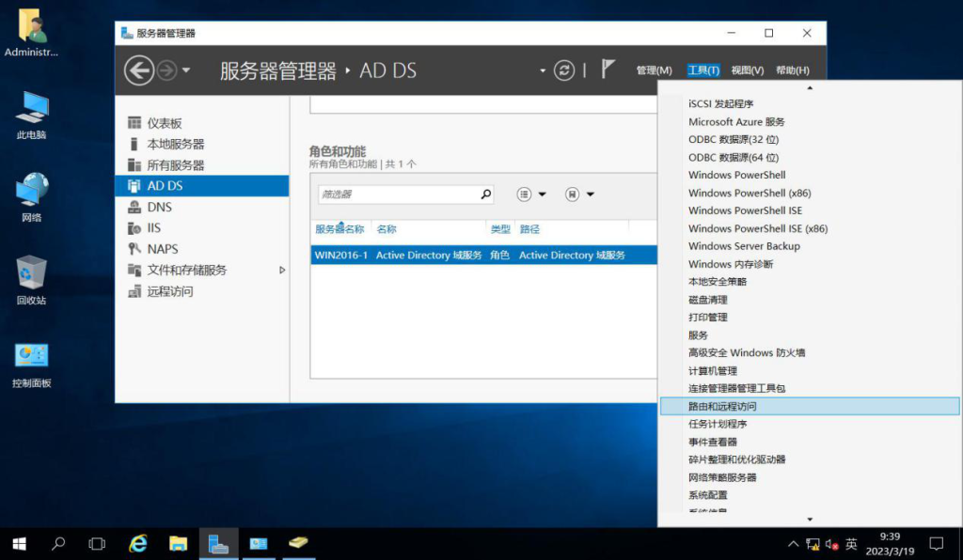Select 远程访问 in the sidebar
The width and height of the screenshot is (963, 560).
[x=202, y=291]
